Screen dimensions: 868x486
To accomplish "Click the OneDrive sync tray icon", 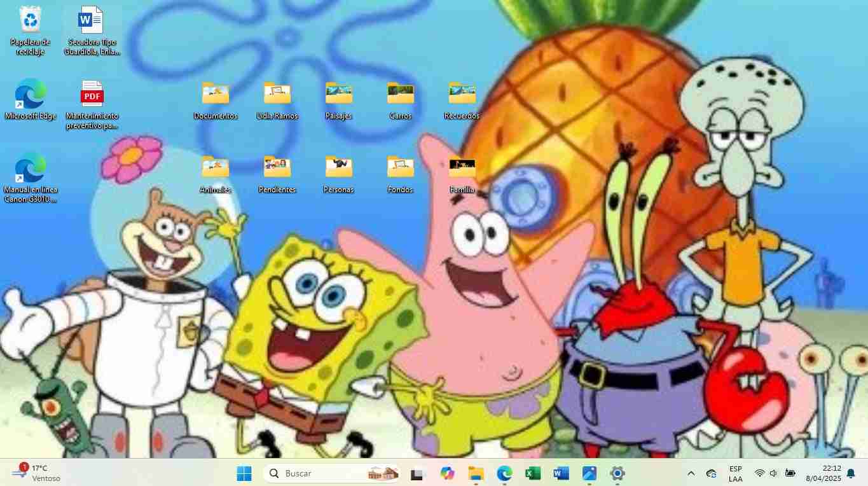I will [x=712, y=473].
